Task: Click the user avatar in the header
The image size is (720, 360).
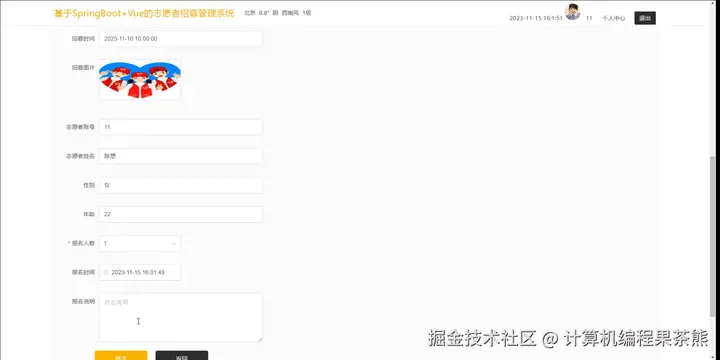Action: click(572, 12)
